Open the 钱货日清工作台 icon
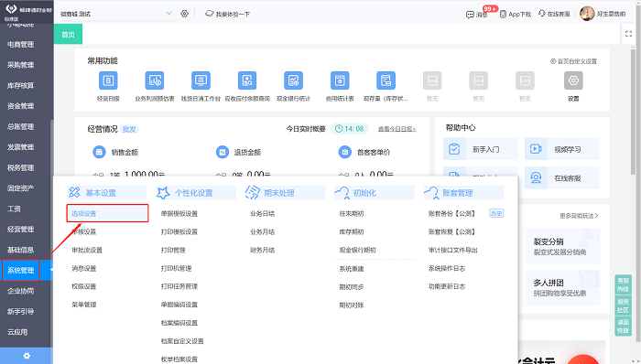641x364 pixels. click(201, 80)
